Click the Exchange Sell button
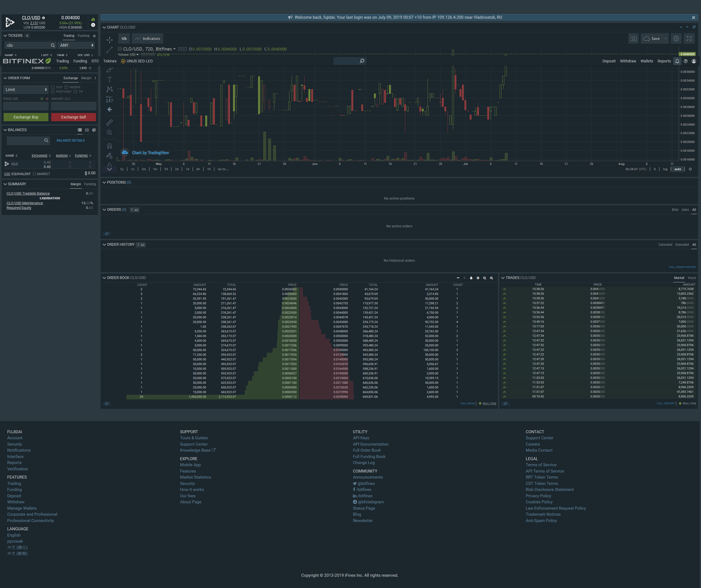701x588 pixels. [x=73, y=117]
